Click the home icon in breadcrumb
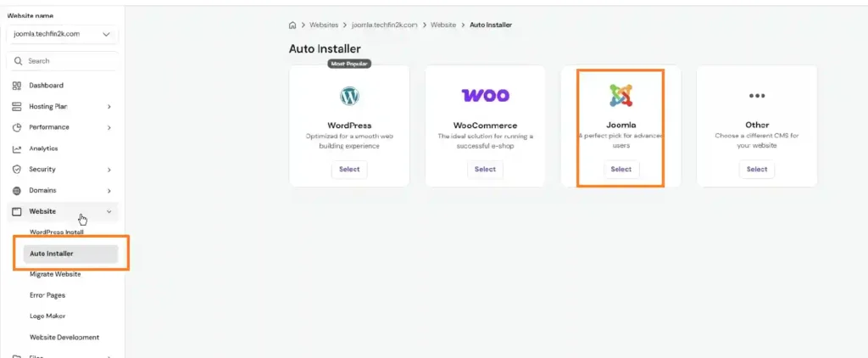 coord(292,25)
